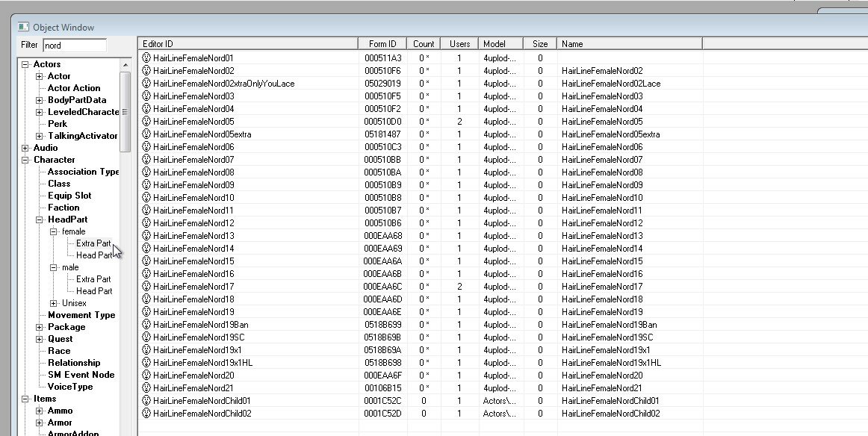
Task: Click the Filter text field
Action: 74,46
